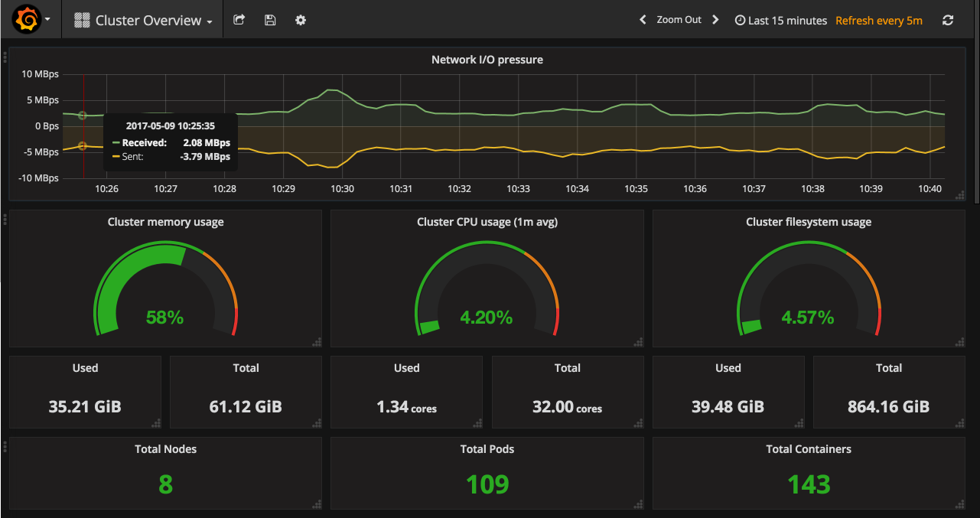Click the Total Pods value 109
Image resolution: width=980 pixels, height=518 pixels.
tap(487, 484)
